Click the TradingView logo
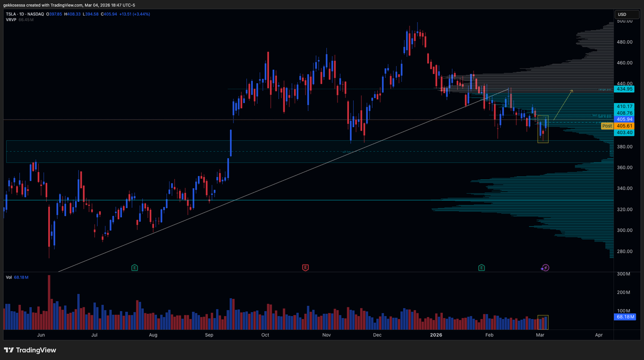The width and height of the screenshot is (644, 360). point(31,350)
